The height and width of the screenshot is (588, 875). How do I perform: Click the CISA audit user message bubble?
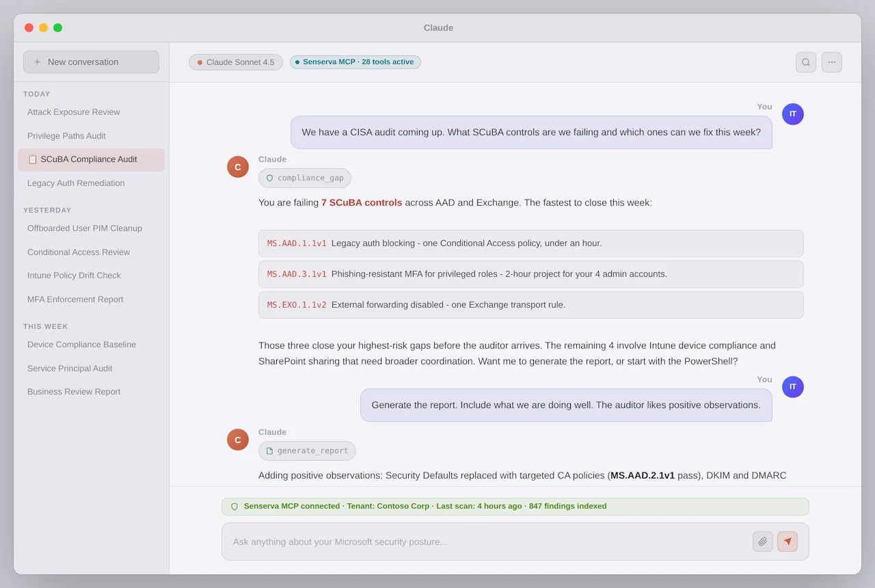click(531, 132)
